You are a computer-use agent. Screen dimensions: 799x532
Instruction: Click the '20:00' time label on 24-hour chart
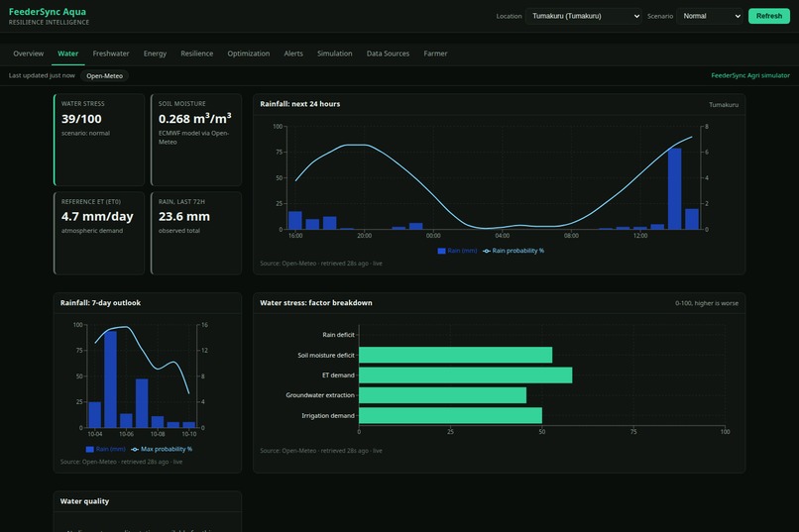point(365,236)
